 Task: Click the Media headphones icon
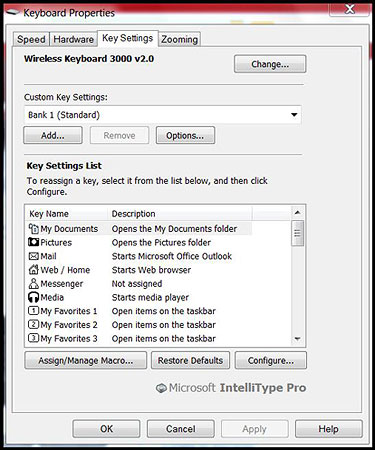(33, 297)
